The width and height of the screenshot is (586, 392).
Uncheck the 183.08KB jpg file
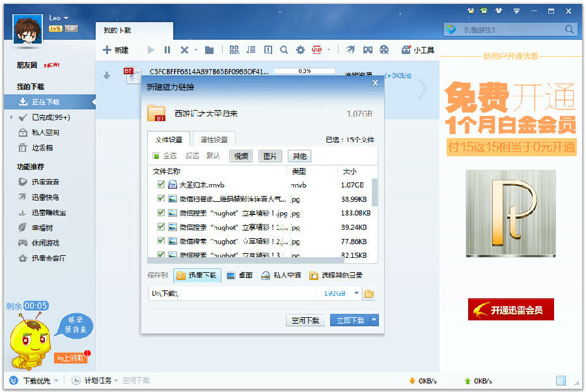click(x=161, y=213)
